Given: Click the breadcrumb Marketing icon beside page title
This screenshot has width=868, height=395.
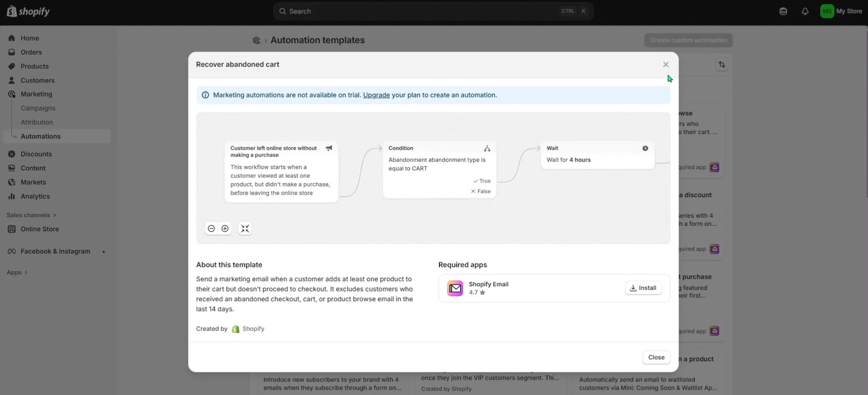Looking at the screenshot, I should click(256, 41).
